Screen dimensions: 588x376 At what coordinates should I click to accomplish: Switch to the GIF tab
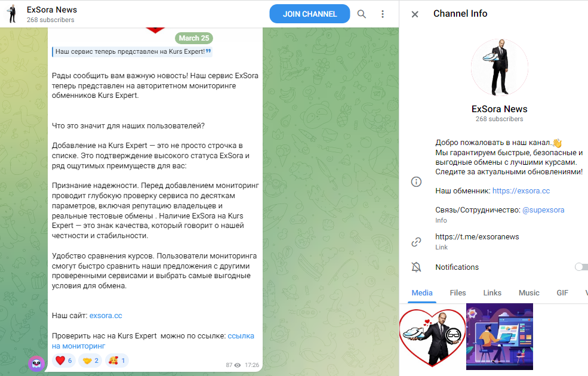tap(562, 293)
